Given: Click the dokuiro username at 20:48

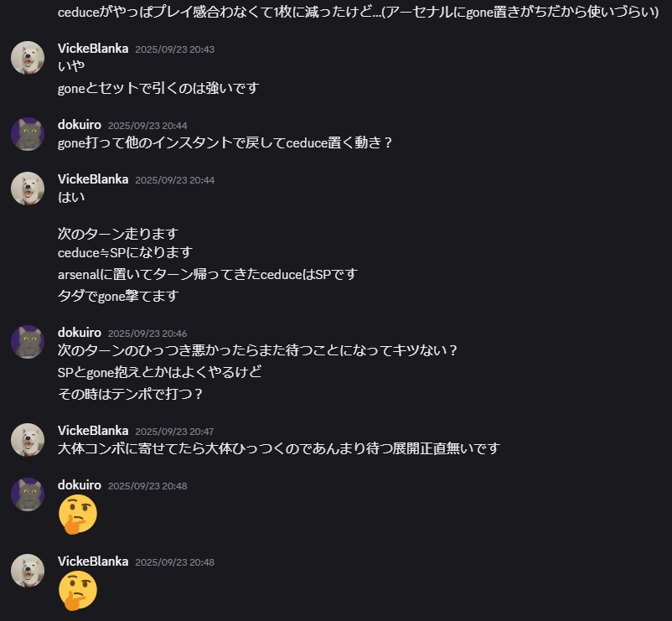Looking at the screenshot, I should (80, 485).
